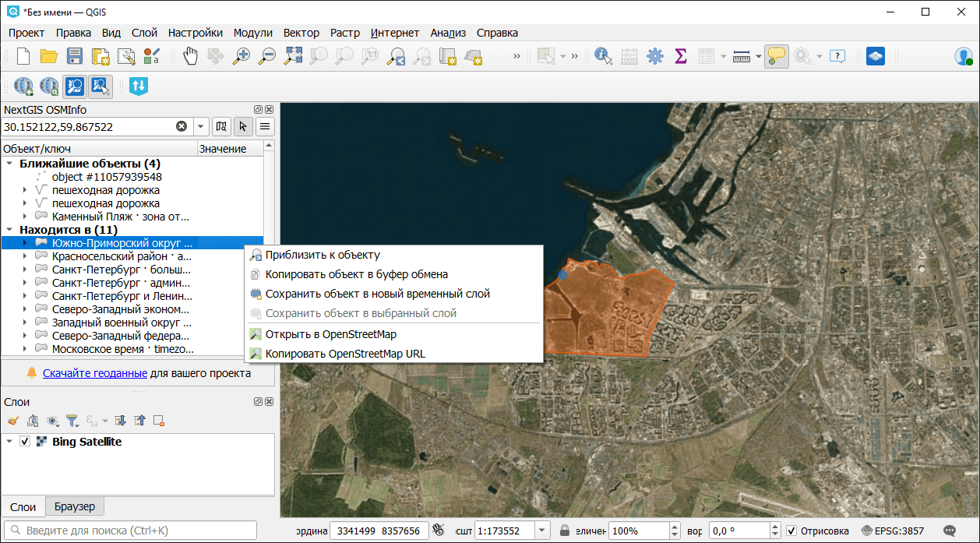This screenshot has width=980, height=543.
Task: Click the Zoom In magnifier tool
Action: pos(241,56)
